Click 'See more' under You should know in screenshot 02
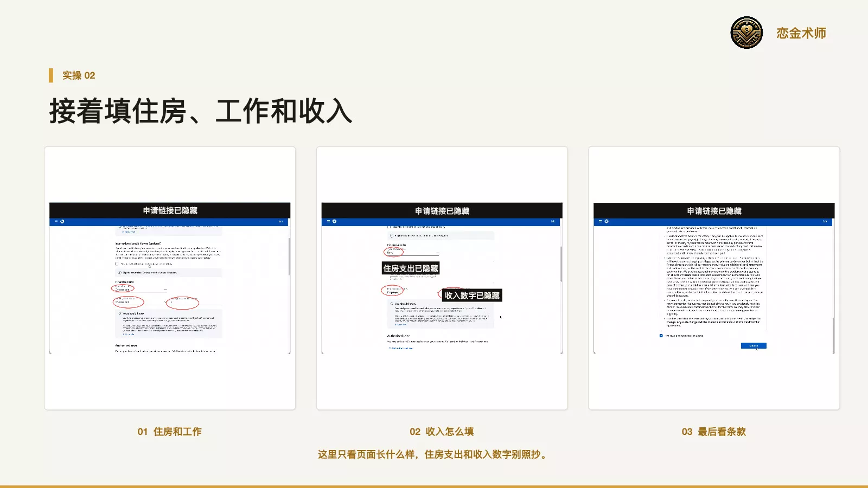868x488 pixels. tap(401, 325)
